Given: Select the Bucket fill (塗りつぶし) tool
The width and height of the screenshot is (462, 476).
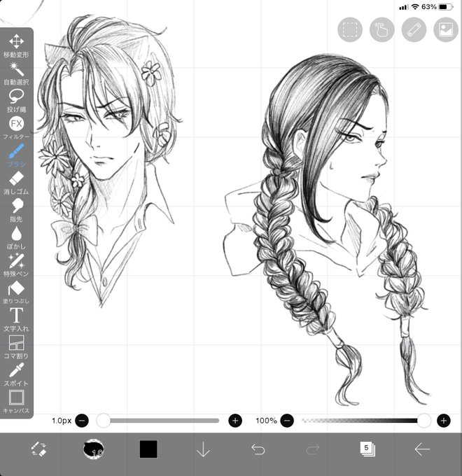Looking at the screenshot, I should point(16,293).
